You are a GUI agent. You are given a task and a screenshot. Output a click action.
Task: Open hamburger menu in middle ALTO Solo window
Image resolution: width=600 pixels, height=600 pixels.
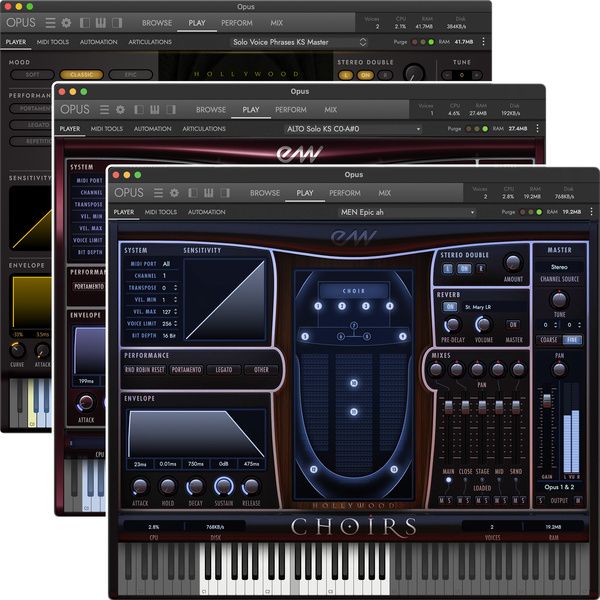pyautogui.click(x=104, y=109)
